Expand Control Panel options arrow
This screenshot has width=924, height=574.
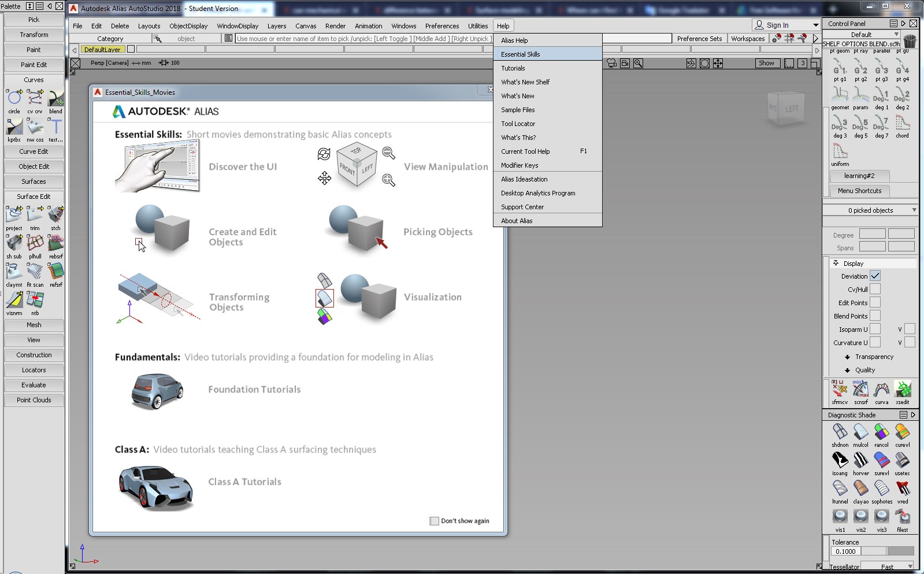pyautogui.click(x=903, y=24)
